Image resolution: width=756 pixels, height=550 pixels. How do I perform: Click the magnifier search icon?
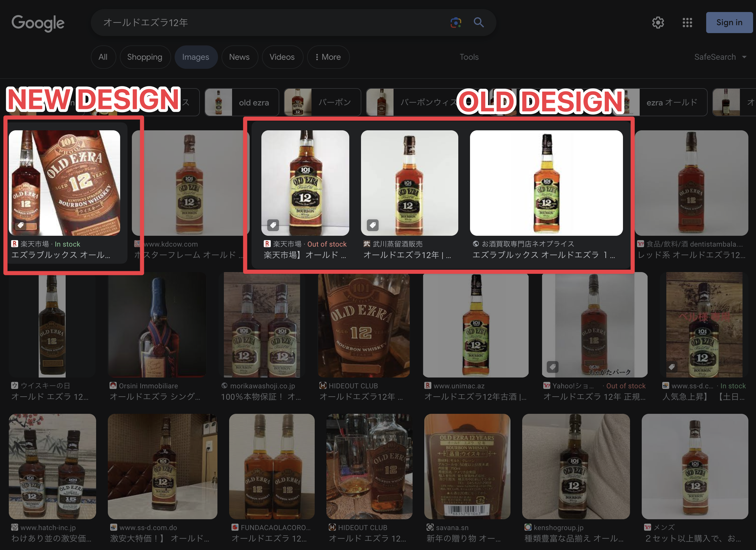[x=479, y=23]
